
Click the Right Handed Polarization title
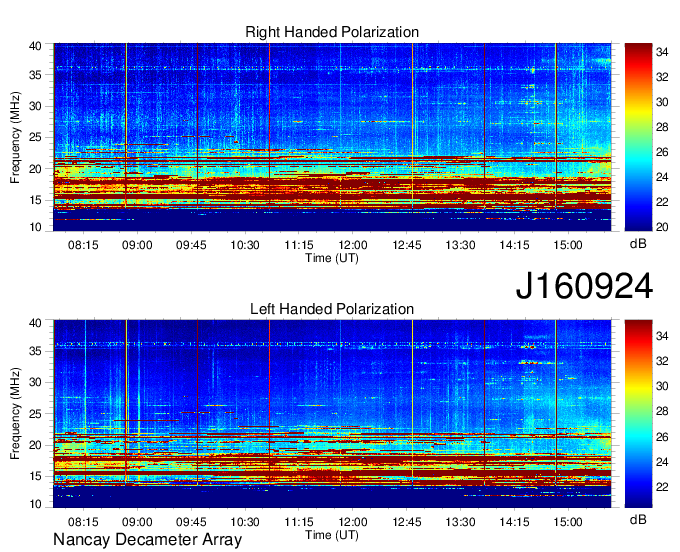coord(332,32)
